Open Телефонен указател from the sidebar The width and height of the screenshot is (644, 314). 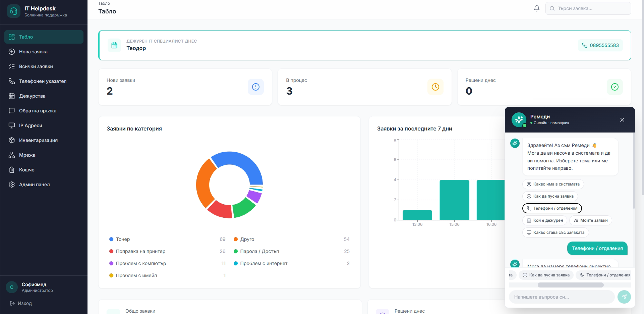click(x=44, y=81)
